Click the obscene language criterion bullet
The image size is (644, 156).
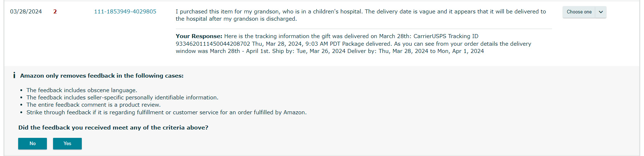pos(82,90)
